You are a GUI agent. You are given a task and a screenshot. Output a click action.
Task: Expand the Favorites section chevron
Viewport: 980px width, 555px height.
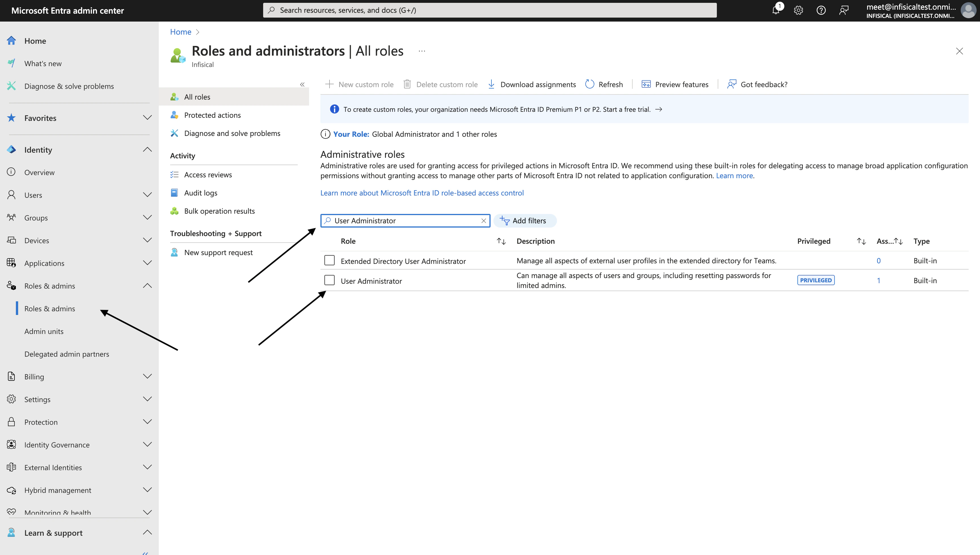(x=147, y=117)
